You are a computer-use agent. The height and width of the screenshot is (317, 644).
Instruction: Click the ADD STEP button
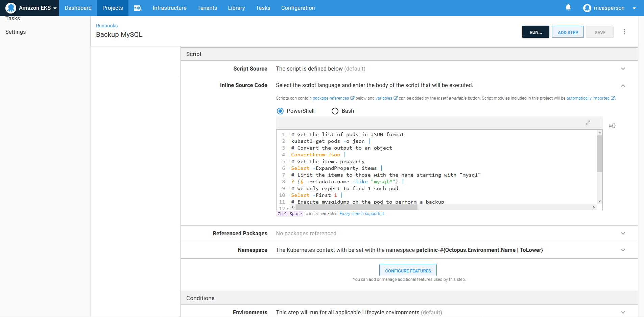click(568, 32)
